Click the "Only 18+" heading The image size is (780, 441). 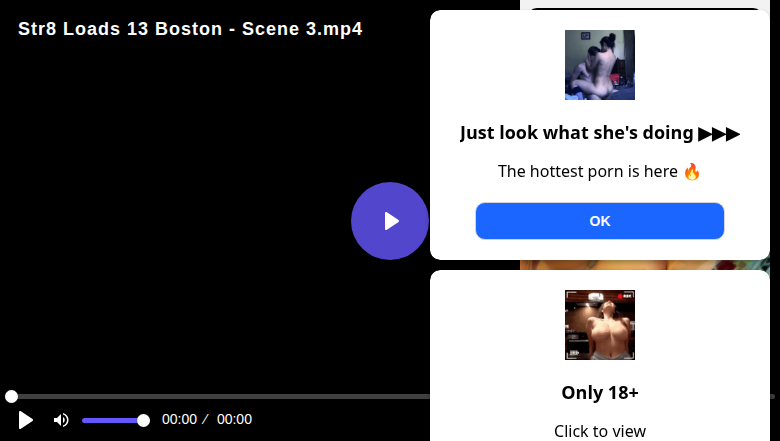[600, 392]
